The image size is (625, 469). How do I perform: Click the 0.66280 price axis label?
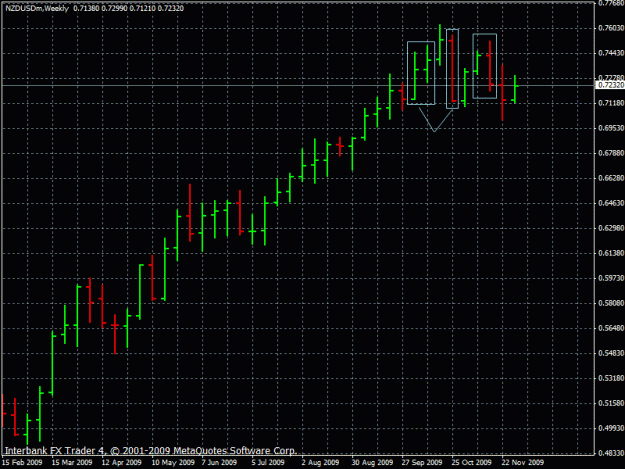[611, 178]
